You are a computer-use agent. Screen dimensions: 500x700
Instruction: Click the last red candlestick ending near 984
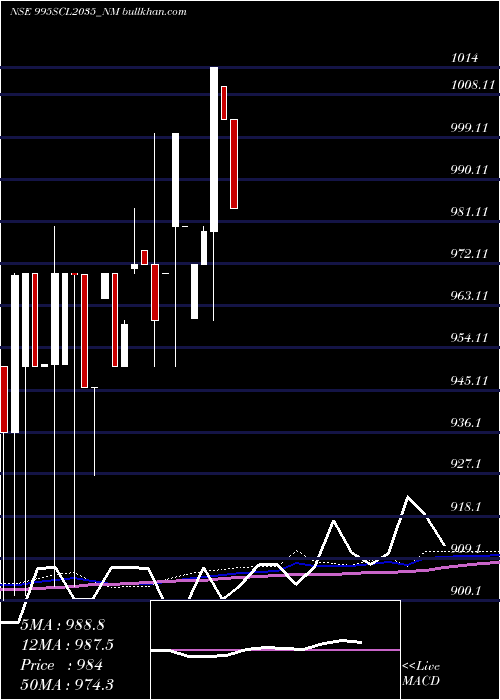coord(234,164)
